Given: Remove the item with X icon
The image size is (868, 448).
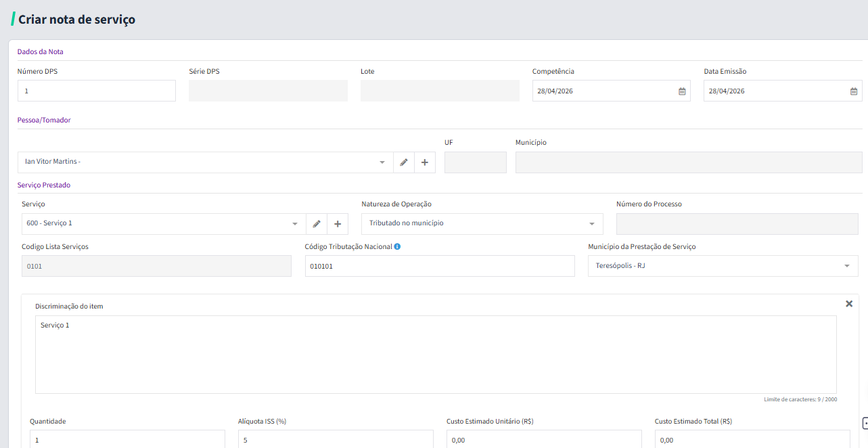Looking at the screenshot, I should coord(849,304).
